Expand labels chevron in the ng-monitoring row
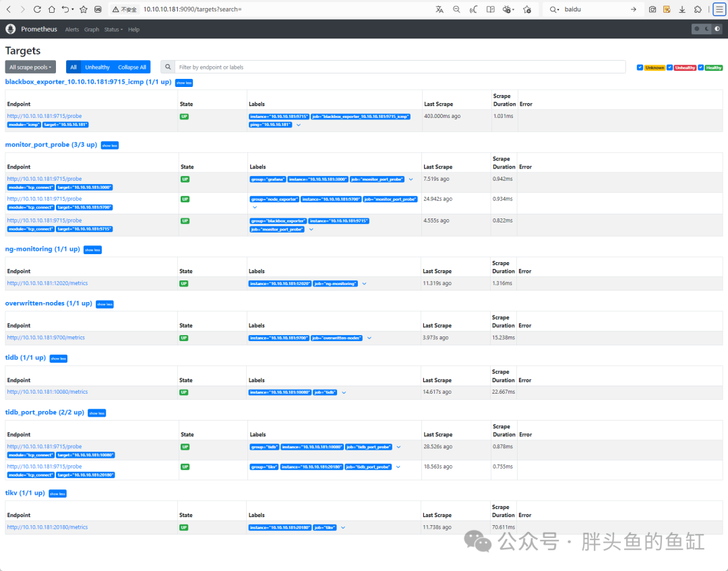Screen dimensions: 728x571 coord(364,284)
